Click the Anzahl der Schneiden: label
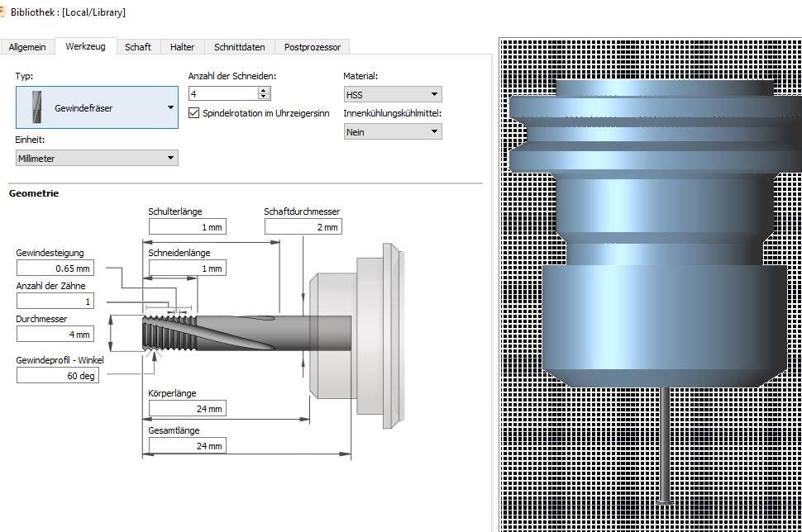The width and height of the screenshot is (802, 532). point(232,76)
